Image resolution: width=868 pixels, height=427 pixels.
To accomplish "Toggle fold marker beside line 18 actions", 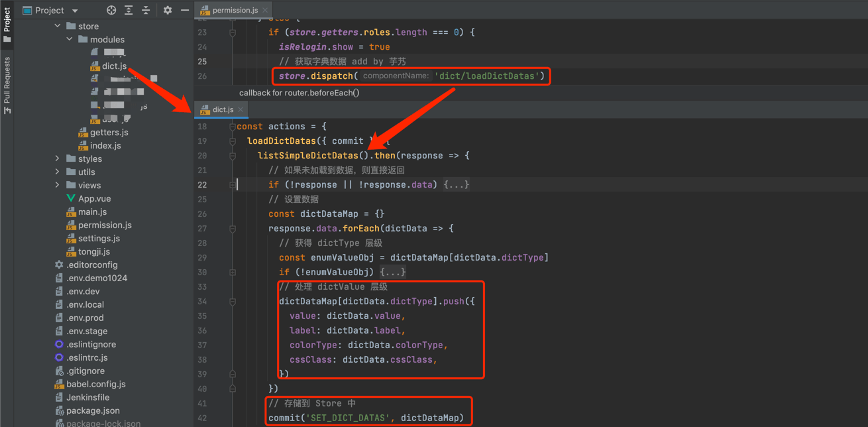I will click(233, 127).
